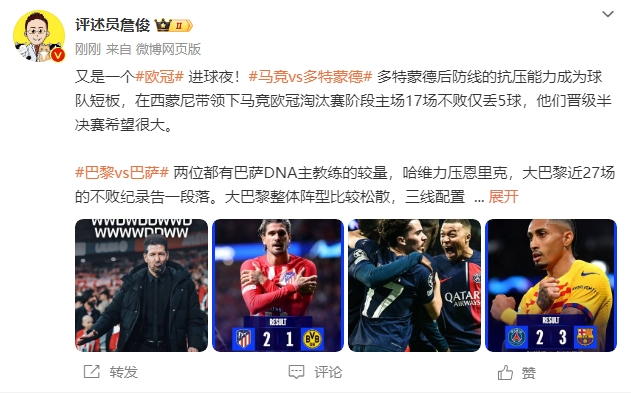Click the orange verified V badge
This screenshot has height=393, width=631.
point(58,54)
